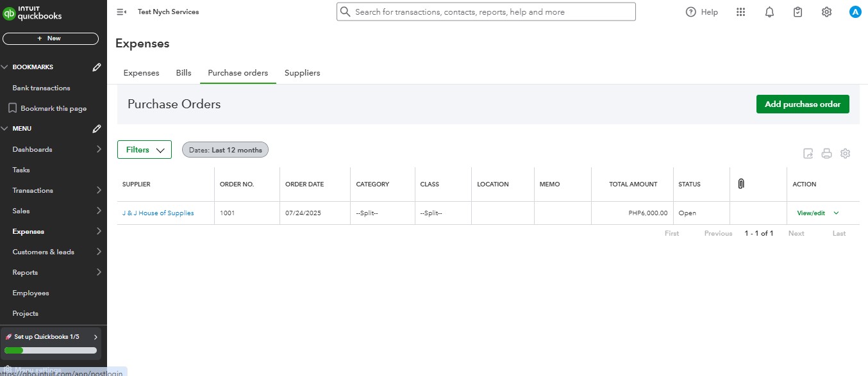Viewport: 868px width, 376px height.
Task: Click Help text link in header
Action: pyautogui.click(x=710, y=12)
